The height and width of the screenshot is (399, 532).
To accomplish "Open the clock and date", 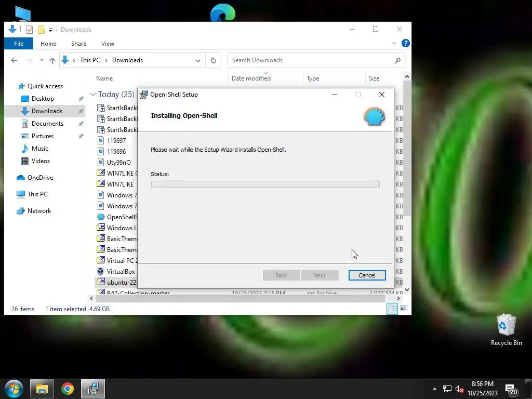I will 483,389.
